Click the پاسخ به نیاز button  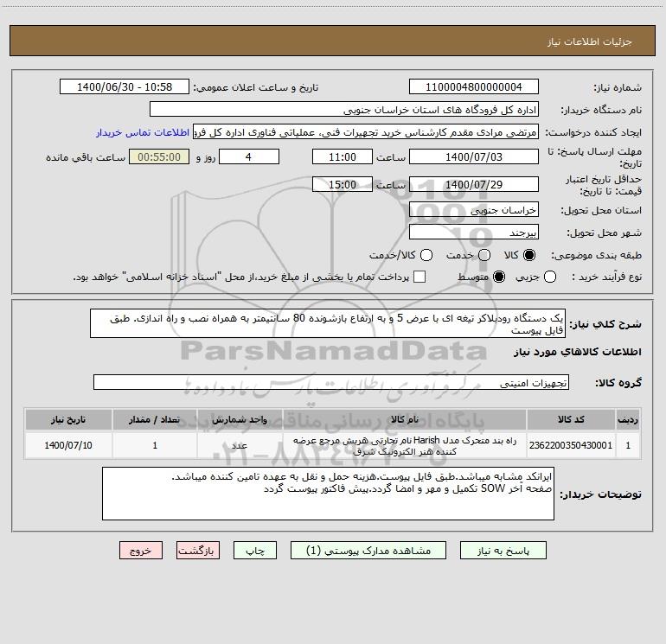[503, 551]
